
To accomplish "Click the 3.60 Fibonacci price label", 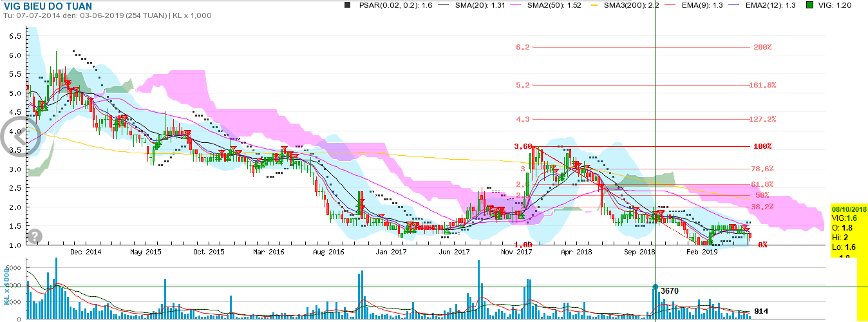I will tap(523, 147).
